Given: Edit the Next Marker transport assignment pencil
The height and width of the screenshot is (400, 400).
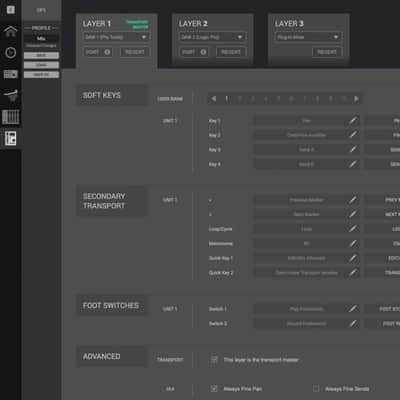Looking at the screenshot, I should coord(353,214).
